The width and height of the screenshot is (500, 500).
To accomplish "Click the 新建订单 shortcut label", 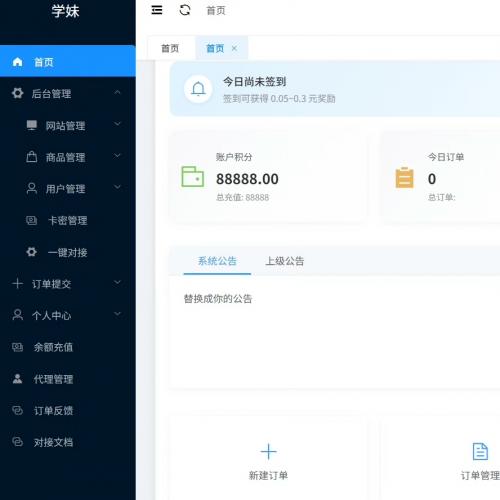I will click(x=268, y=475).
